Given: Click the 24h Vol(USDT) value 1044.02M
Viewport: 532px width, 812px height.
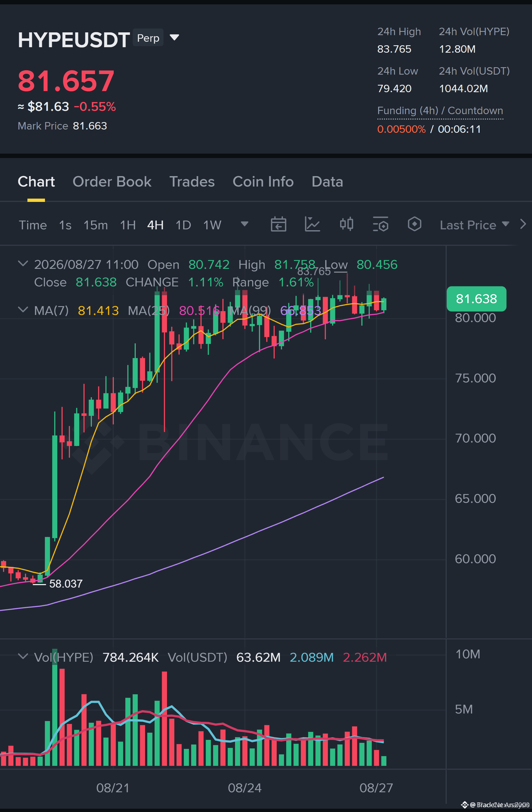Looking at the screenshot, I should (463, 89).
